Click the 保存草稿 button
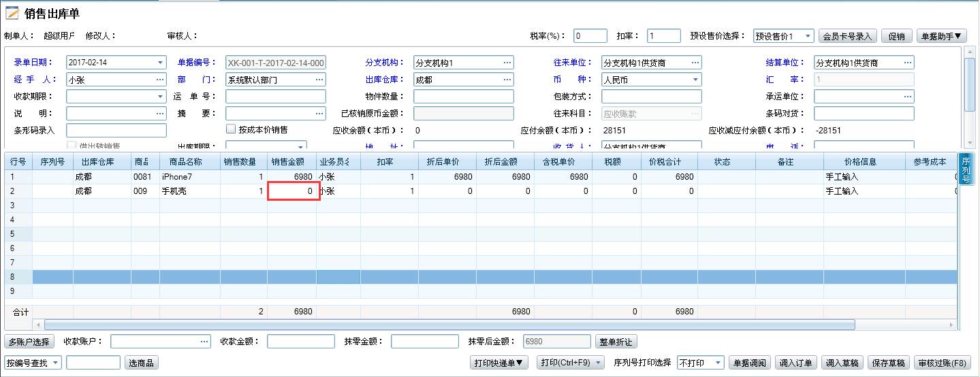The width and height of the screenshot is (980, 377). pos(887,363)
